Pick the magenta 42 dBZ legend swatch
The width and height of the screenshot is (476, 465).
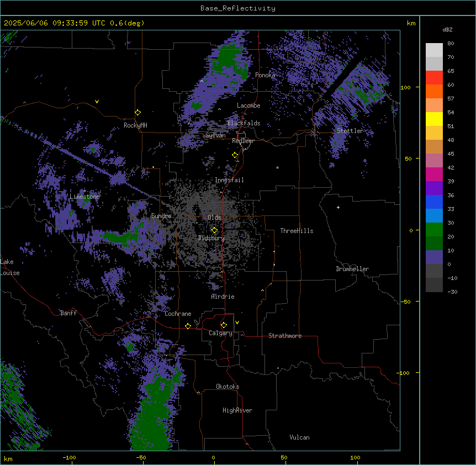[434, 174]
